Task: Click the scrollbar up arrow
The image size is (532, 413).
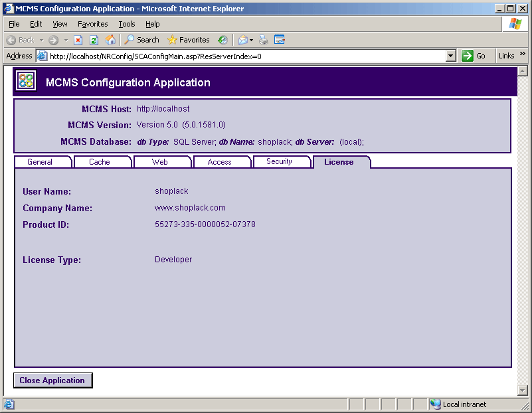Action: click(523, 71)
